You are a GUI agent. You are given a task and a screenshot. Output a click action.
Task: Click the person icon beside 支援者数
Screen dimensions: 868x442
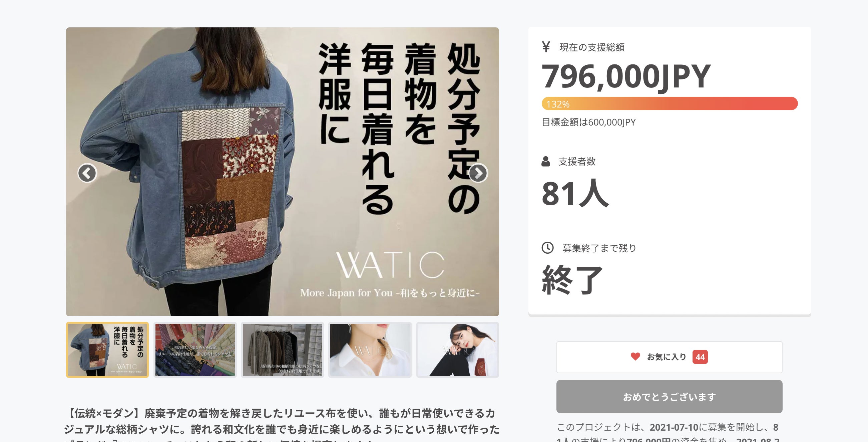tap(545, 162)
